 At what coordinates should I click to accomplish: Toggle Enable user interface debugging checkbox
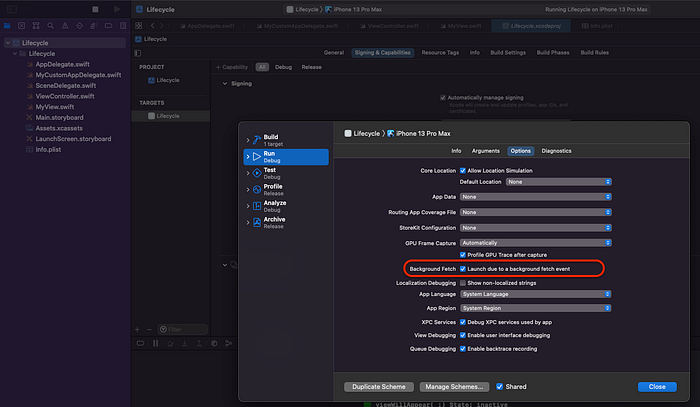(x=463, y=335)
